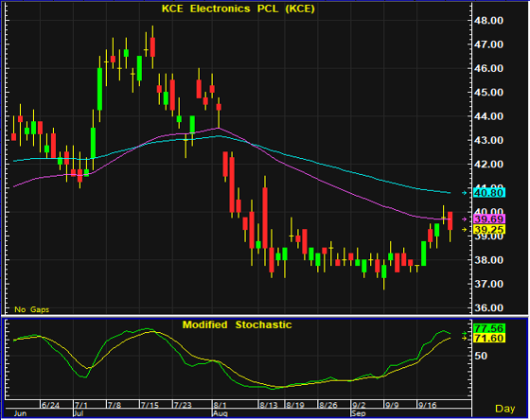Click the yellow 39.25 last price tag
Image resolution: width=530 pixels, height=420 pixels.
489,230
